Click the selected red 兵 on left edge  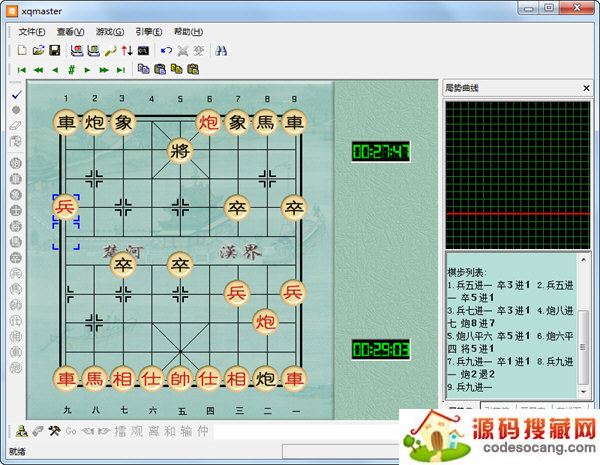tap(65, 207)
